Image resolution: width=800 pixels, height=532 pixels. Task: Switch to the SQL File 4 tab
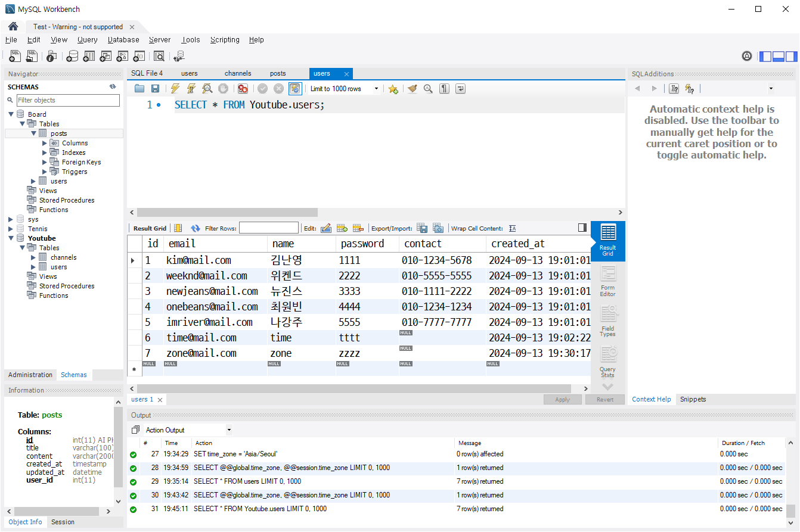(147, 73)
